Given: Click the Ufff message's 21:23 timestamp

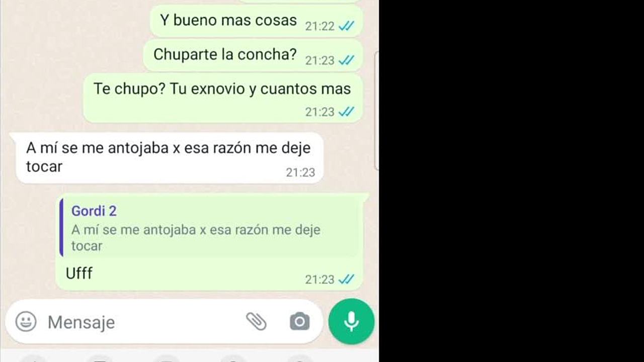Looking at the screenshot, I should (319, 279).
